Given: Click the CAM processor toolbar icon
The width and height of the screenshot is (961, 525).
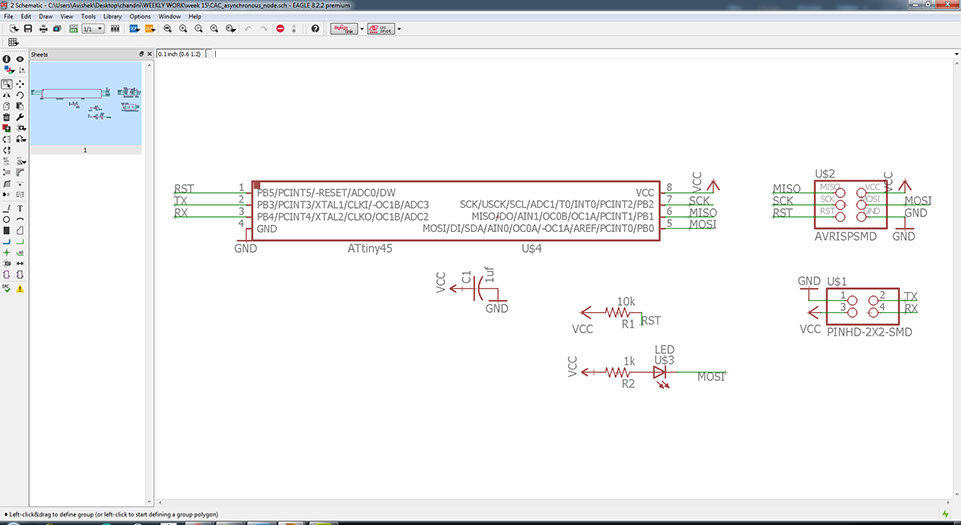Looking at the screenshot, I should pos(57,29).
